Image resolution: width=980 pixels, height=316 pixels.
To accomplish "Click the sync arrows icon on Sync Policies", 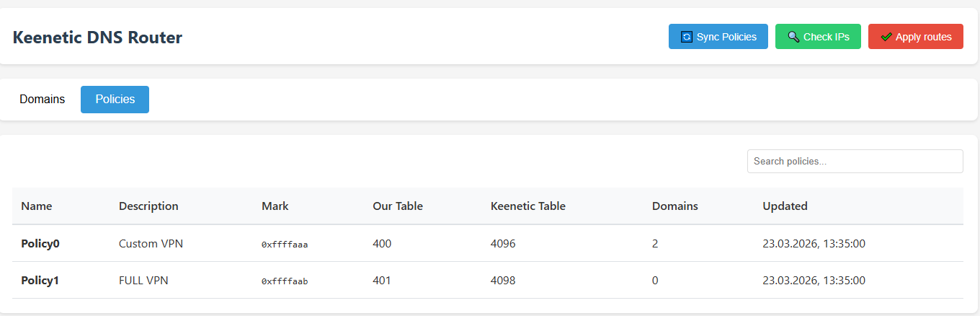I will [x=687, y=37].
